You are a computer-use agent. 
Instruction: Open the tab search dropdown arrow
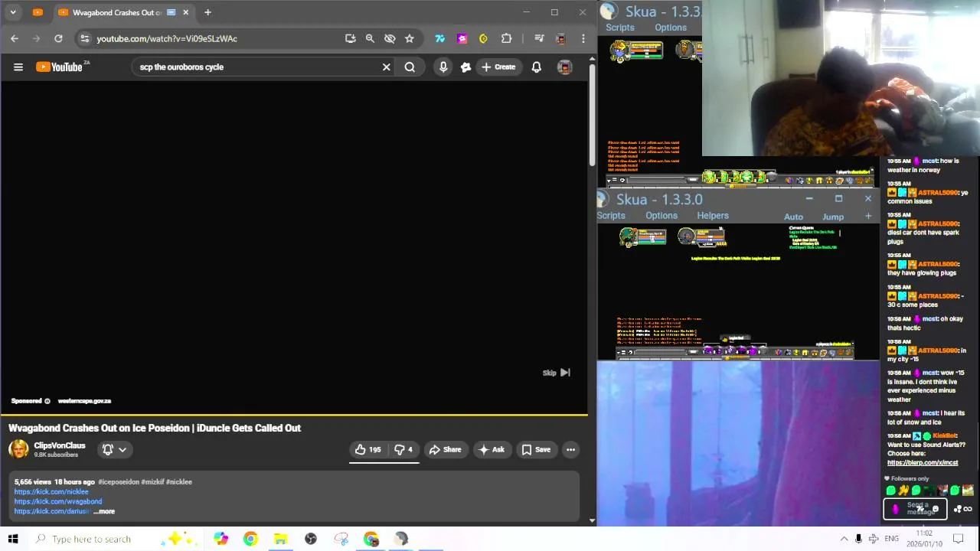point(13,12)
